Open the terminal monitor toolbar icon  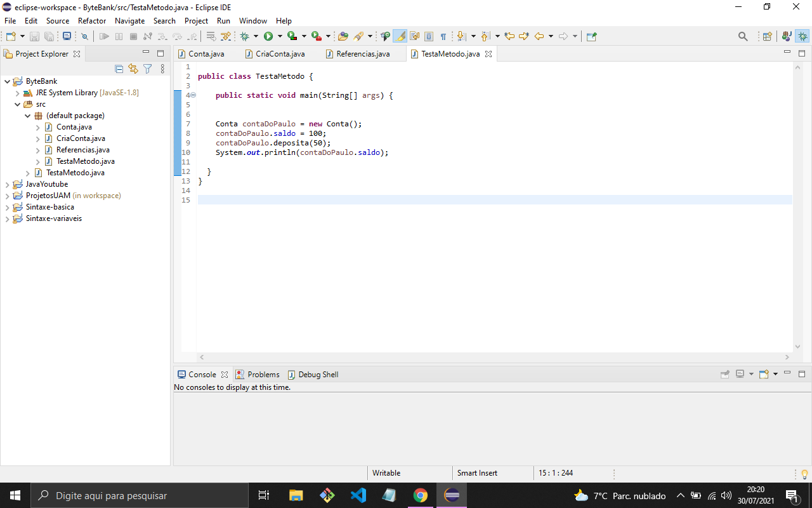point(67,37)
